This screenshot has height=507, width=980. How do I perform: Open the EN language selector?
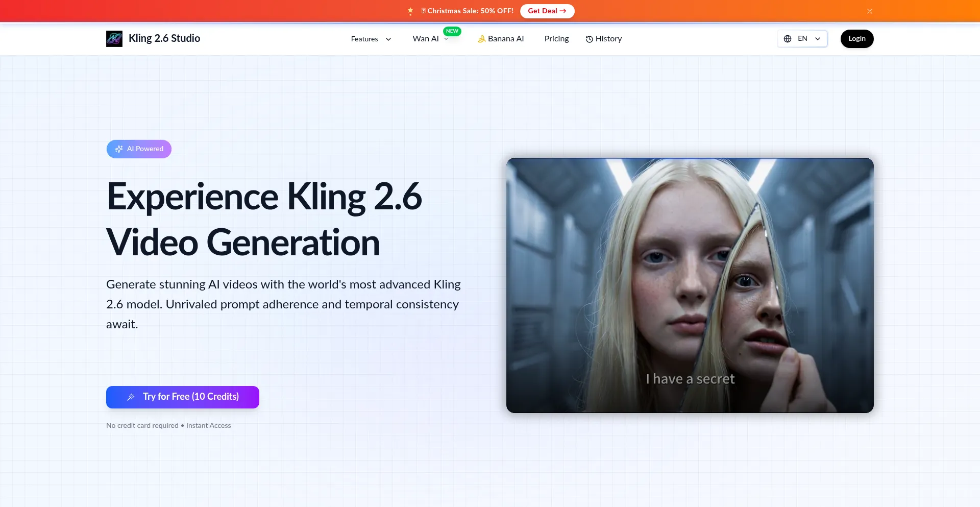[x=802, y=38]
